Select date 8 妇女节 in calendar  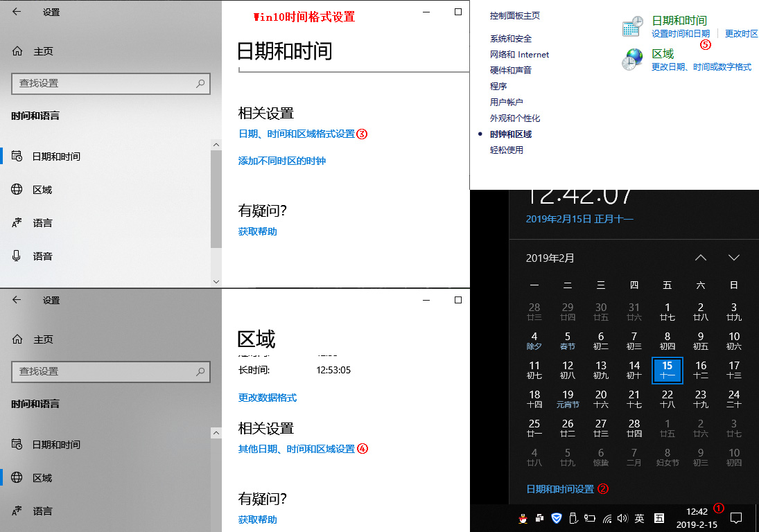[x=667, y=457]
